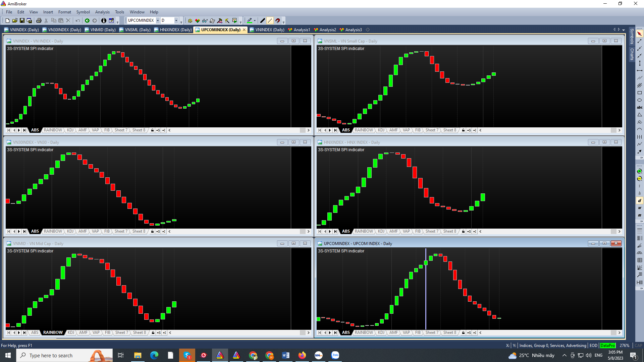Viewport: 644px width, 362px height.
Task: Open the interval 'D' dropdown
Action: tap(176, 20)
